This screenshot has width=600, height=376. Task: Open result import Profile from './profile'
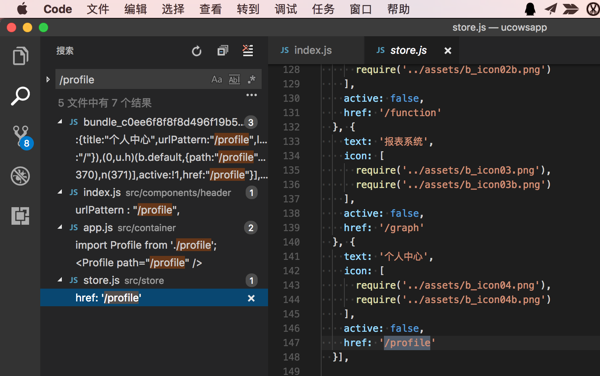[146, 245]
